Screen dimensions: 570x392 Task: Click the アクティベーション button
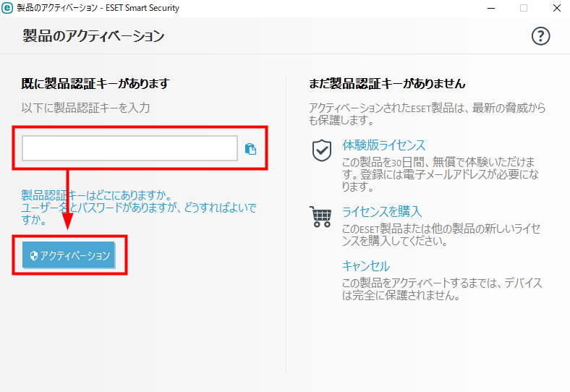[69, 255]
